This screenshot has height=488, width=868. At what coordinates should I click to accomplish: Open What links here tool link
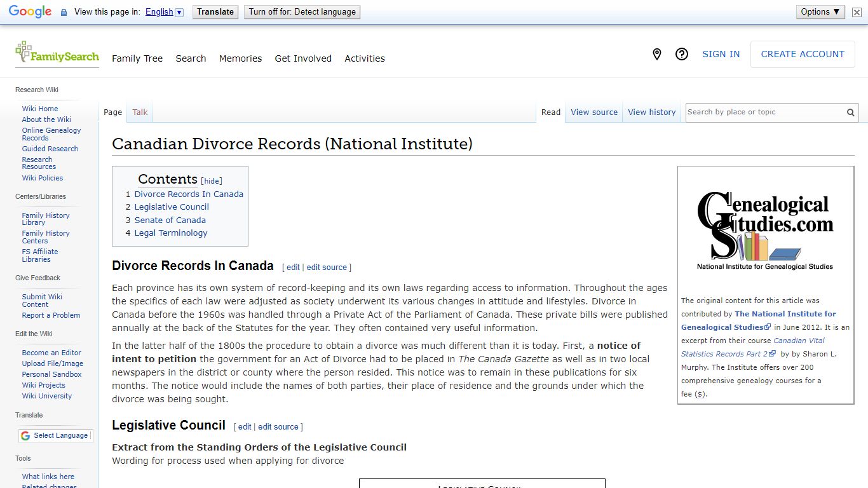[48, 477]
